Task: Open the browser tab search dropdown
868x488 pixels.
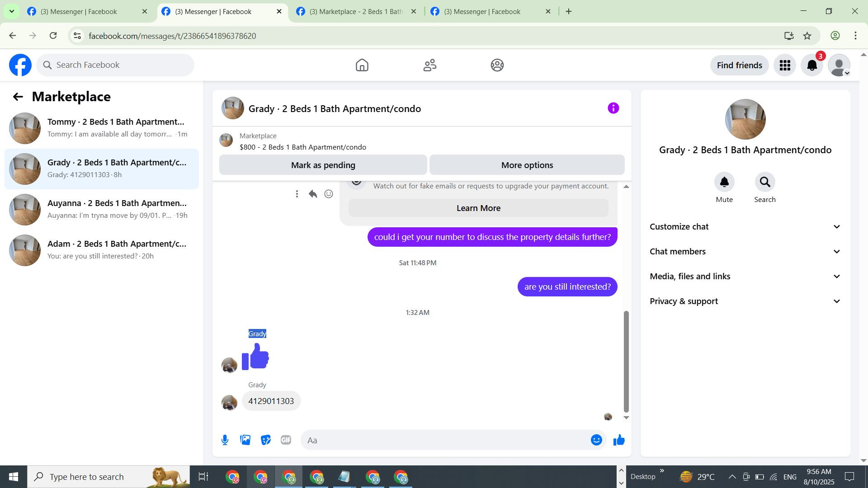Action: 11,11
